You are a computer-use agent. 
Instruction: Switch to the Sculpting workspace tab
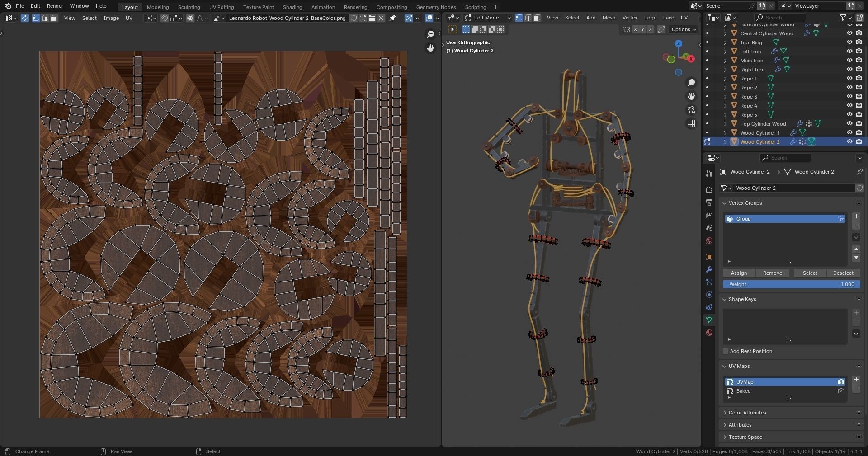(189, 7)
